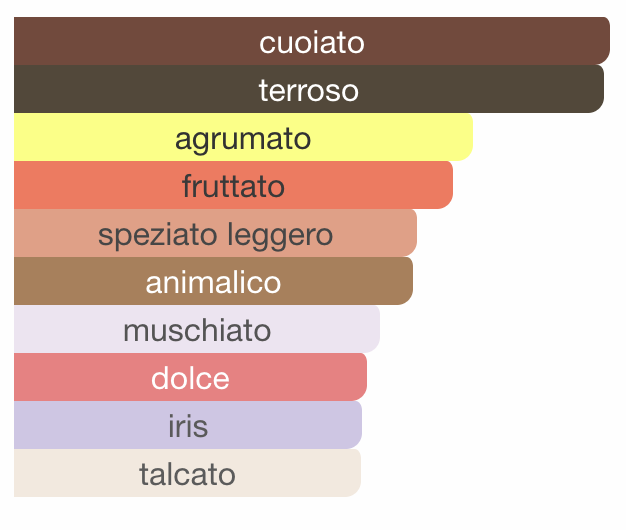Click the 'talcato' text label

187,474
